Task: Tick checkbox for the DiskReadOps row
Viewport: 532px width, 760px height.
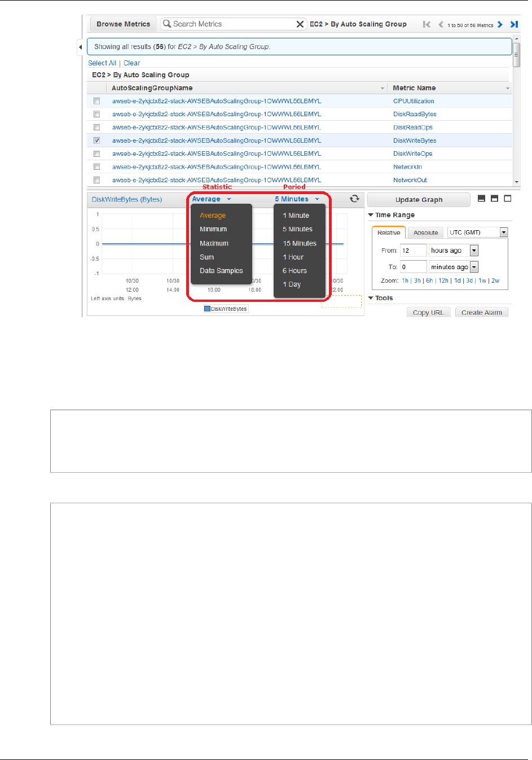Action: coord(97,128)
